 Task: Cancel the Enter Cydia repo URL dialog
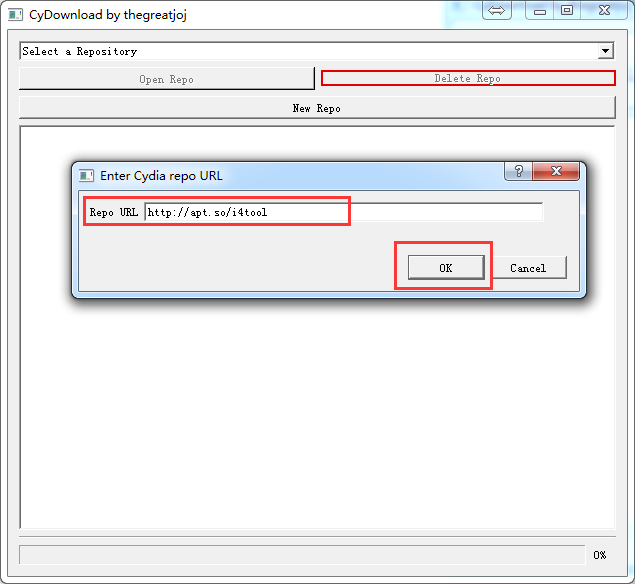(529, 267)
